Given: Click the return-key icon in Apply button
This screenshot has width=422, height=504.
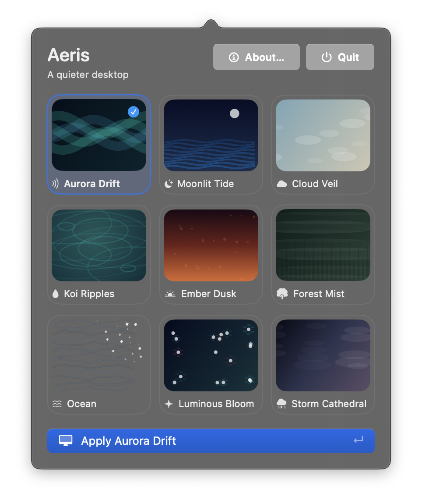Looking at the screenshot, I should (x=359, y=440).
